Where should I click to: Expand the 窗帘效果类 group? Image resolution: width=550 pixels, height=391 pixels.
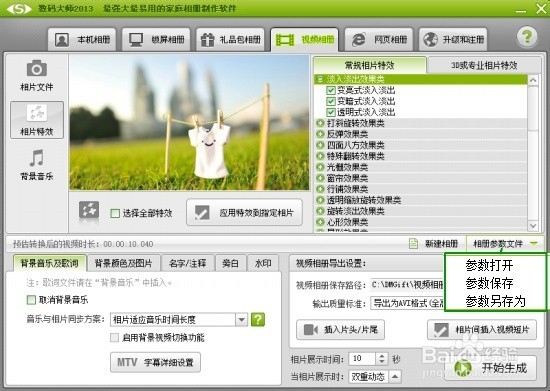[x=320, y=178]
